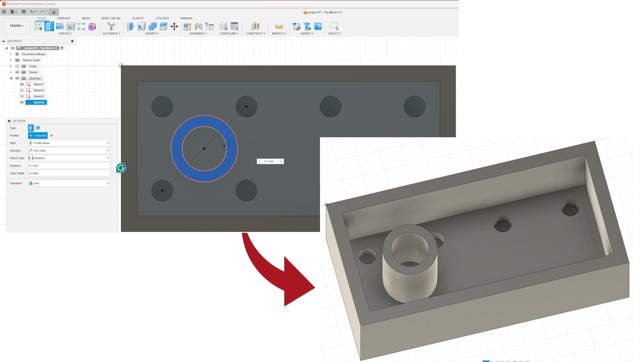Toggle visibility of the Sketches folder
Image resolution: width=644 pixels, height=362 pixels.
(x=17, y=78)
